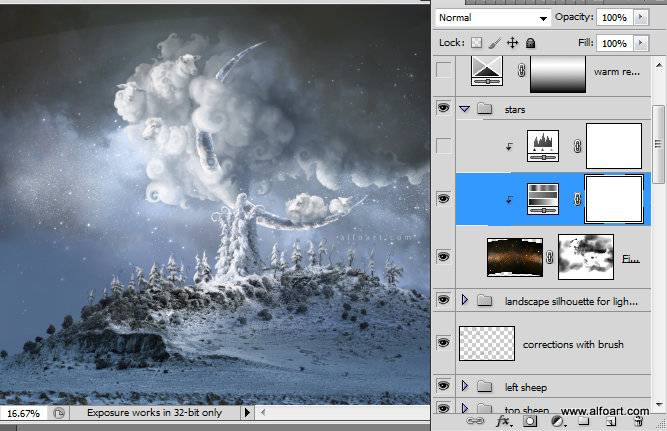Delete layer with trash icon
Image resolution: width=667 pixels, height=431 pixels.
[x=638, y=421]
